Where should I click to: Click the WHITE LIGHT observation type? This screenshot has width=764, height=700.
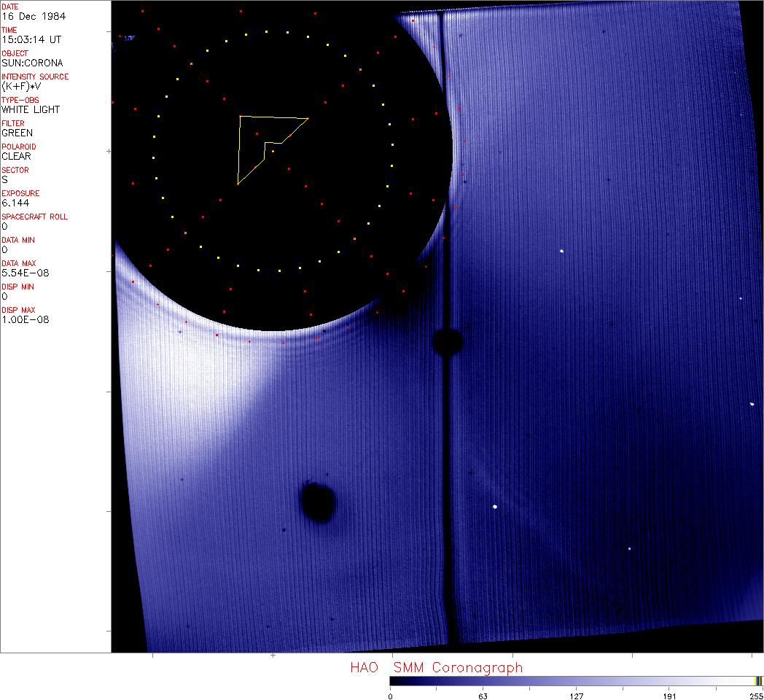click(x=31, y=109)
